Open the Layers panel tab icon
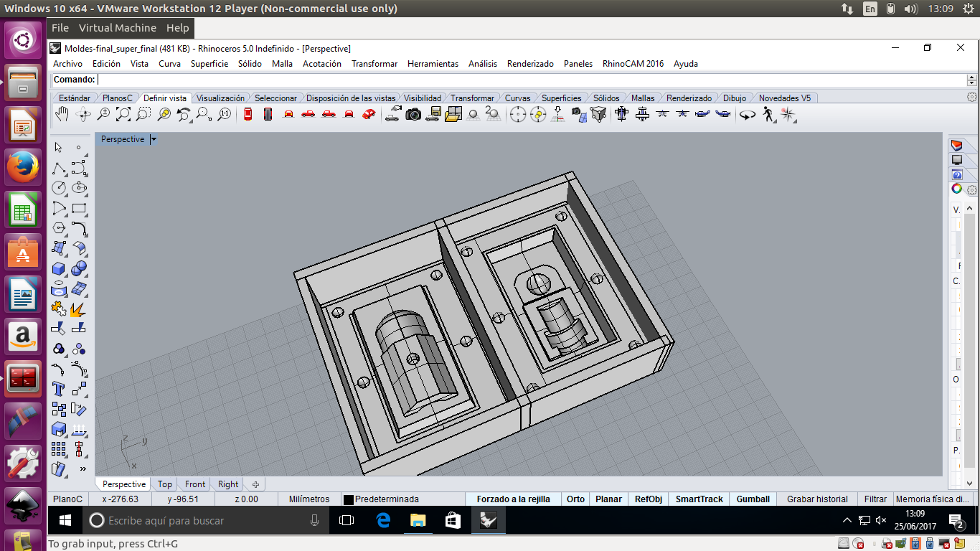 956,146
